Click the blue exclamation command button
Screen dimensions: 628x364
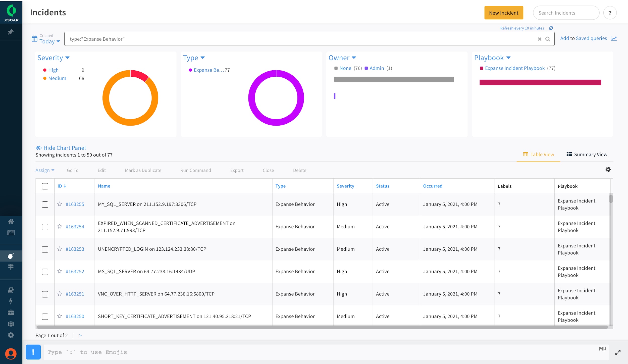pos(33,352)
